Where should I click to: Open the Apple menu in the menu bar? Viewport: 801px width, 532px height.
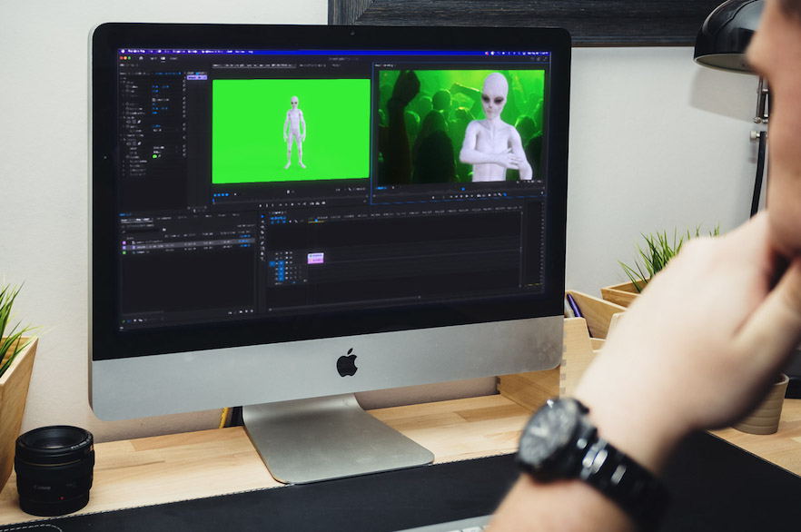(123, 52)
